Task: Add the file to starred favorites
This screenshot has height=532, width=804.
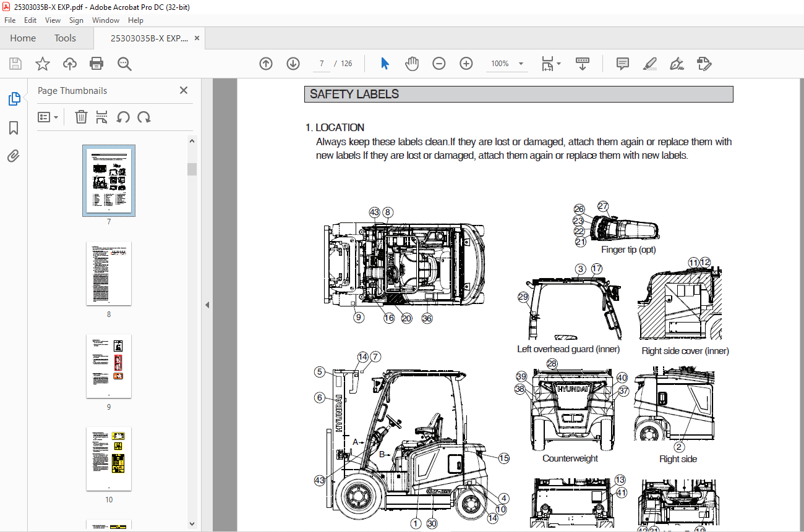Action: tap(42, 64)
